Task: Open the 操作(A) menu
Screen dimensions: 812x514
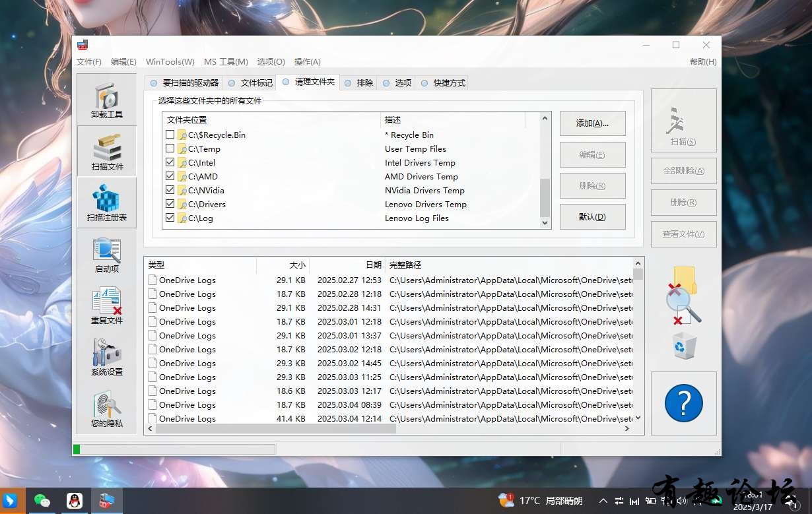Action: click(x=307, y=61)
